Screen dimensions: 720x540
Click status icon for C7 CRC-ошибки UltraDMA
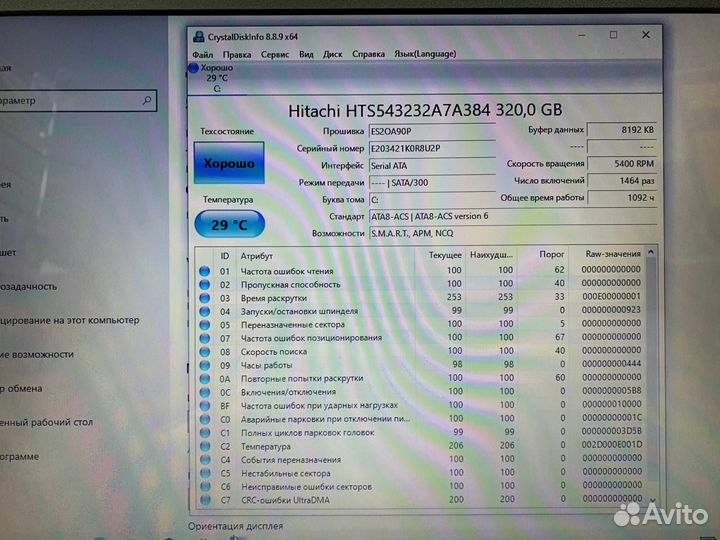[205, 500]
